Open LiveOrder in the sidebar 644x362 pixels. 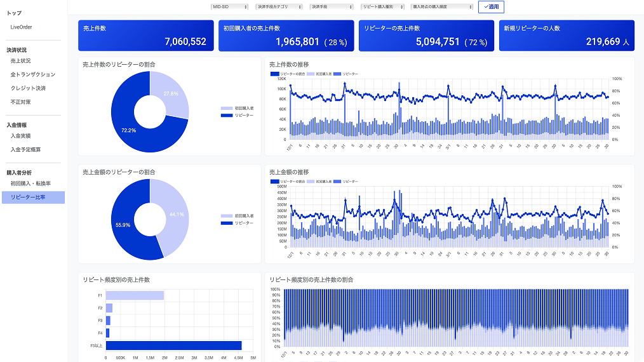[x=21, y=27]
